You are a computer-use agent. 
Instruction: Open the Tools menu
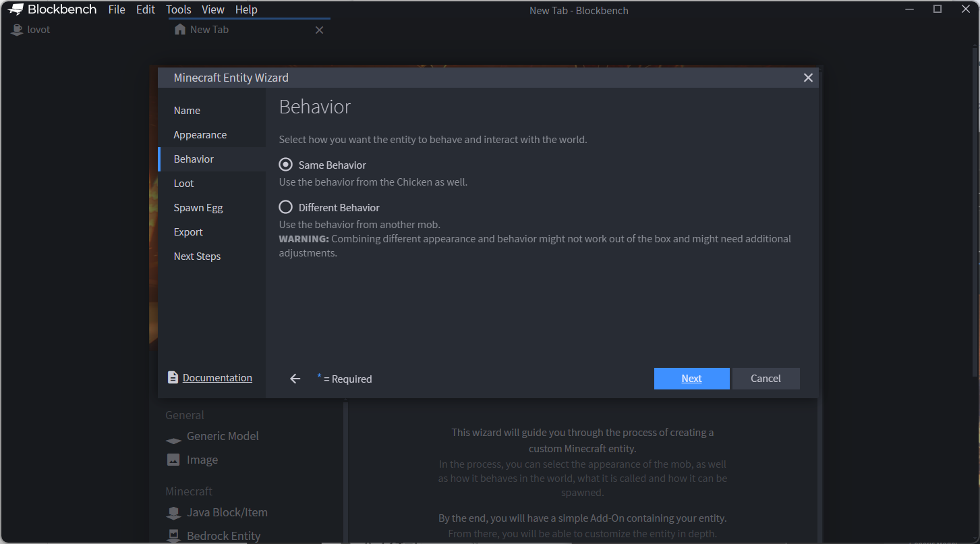(179, 9)
